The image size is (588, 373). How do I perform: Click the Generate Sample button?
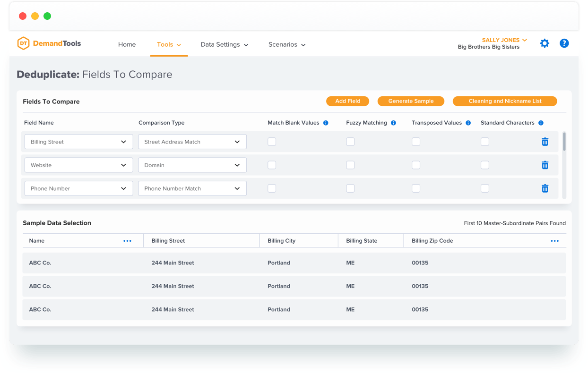coord(411,101)
